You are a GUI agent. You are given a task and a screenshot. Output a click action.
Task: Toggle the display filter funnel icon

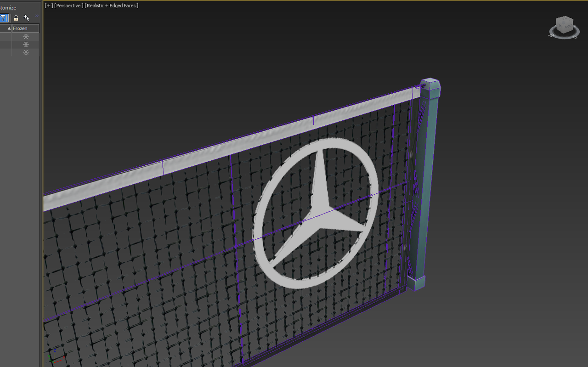tap(3, 18)
